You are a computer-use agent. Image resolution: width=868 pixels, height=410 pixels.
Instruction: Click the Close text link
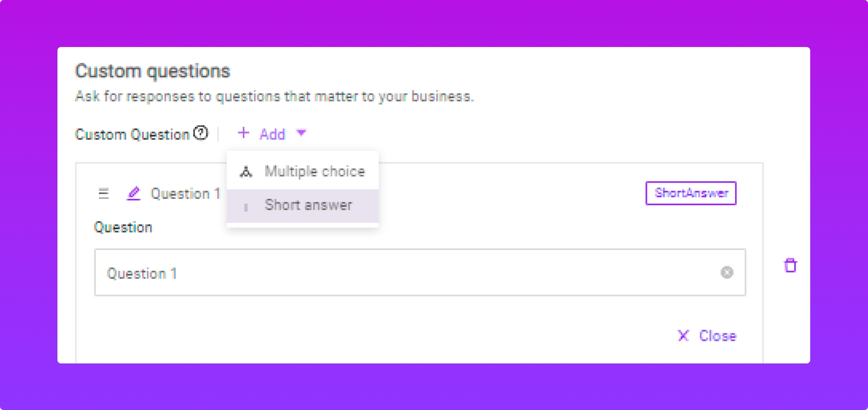coord(717,336)
